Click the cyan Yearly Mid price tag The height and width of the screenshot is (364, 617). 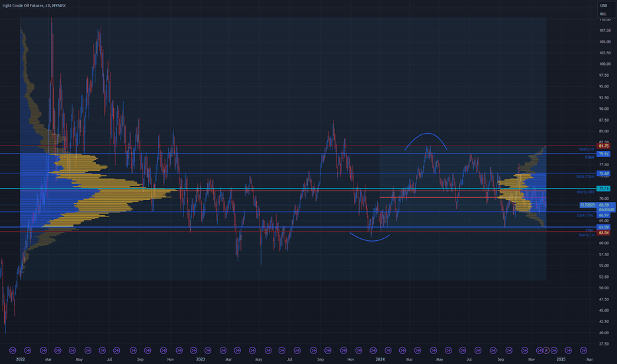click(604, 189)
